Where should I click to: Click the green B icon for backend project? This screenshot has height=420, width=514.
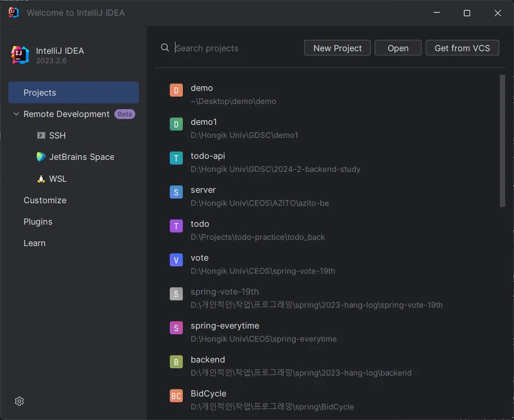176,361
